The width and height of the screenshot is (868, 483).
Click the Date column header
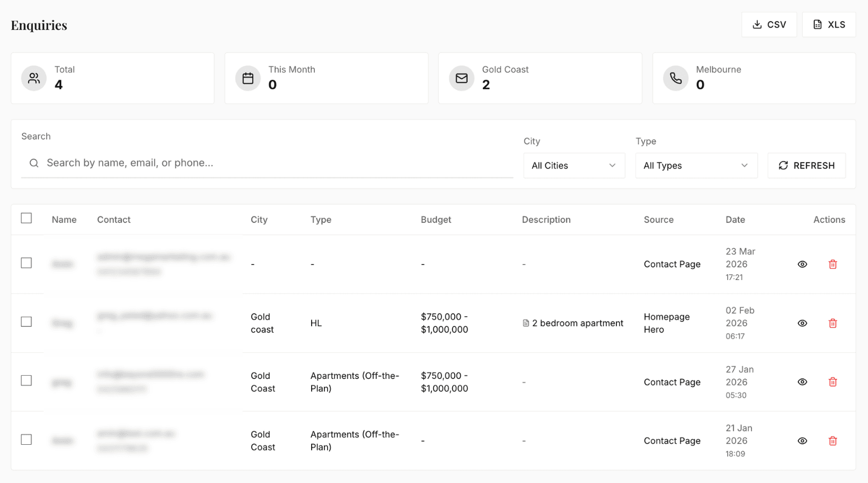[x=735, y=219]
